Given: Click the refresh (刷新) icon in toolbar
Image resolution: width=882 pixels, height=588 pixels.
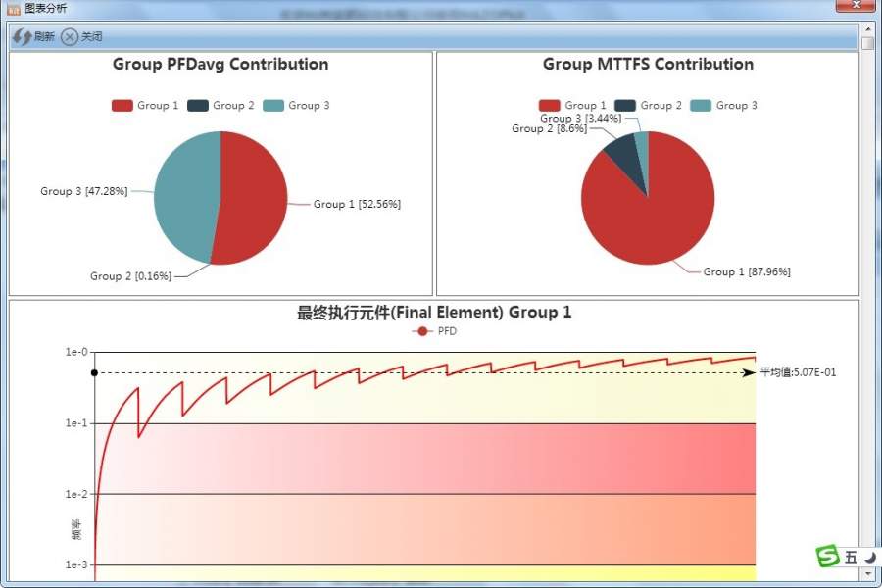Looking at the screenshot, I should click(22, 37).
